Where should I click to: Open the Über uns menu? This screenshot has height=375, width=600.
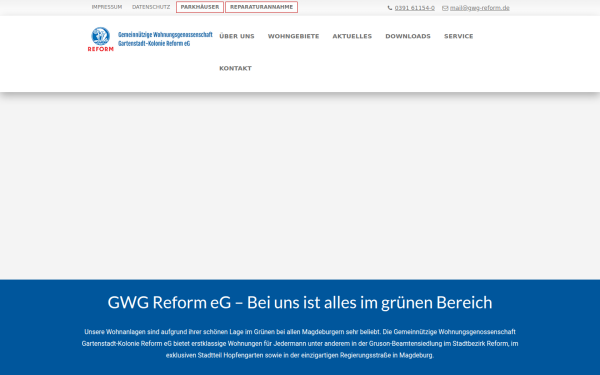[236, 36]
